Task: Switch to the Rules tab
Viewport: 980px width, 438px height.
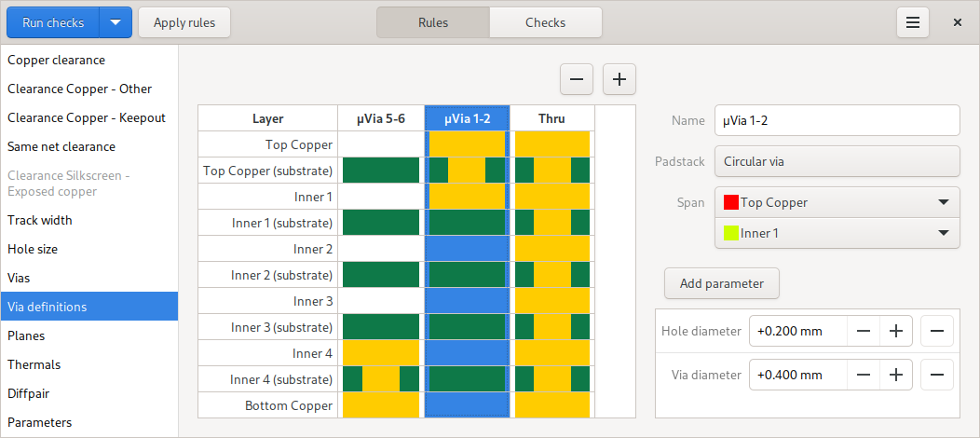Action: (x=433, y=22)
